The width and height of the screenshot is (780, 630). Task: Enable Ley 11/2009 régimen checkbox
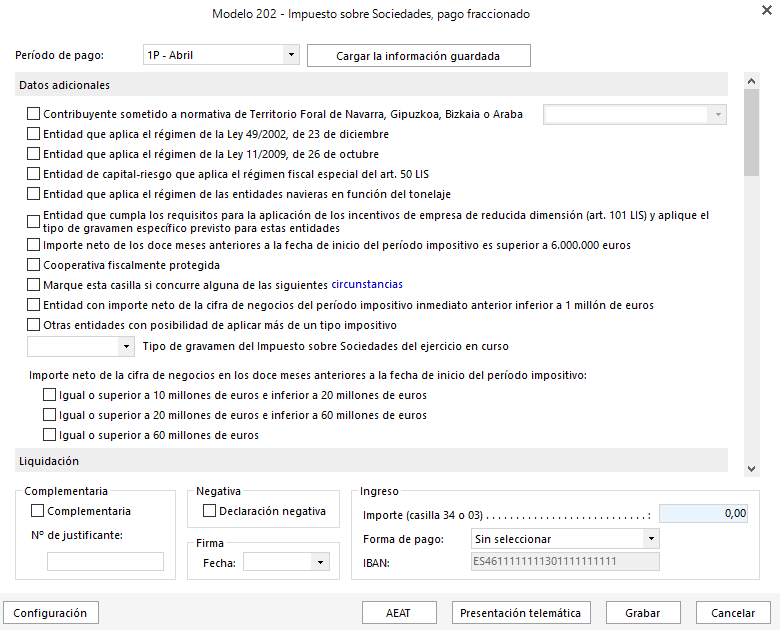(33, 154)
